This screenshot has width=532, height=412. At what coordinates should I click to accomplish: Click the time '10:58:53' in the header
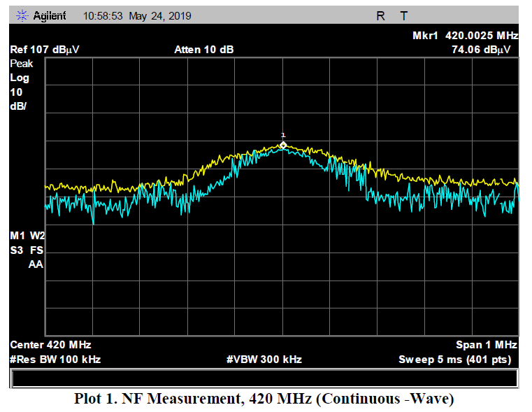103,16
